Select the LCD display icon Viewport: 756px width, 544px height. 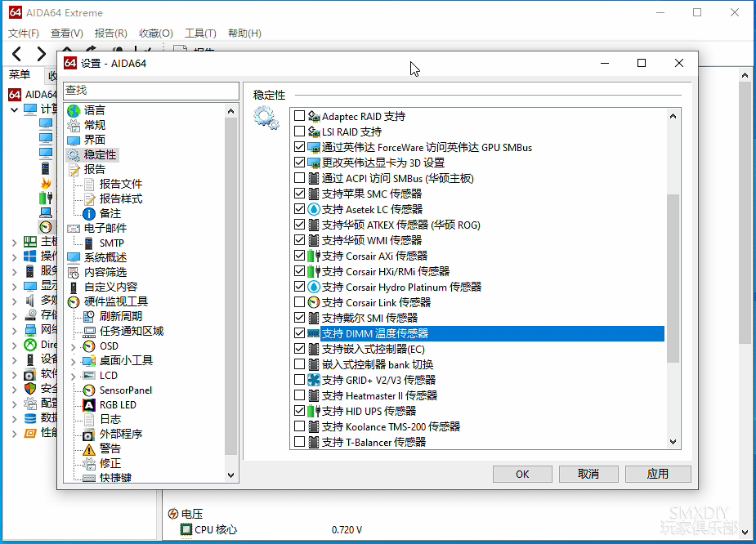click(x=89, y=376)
